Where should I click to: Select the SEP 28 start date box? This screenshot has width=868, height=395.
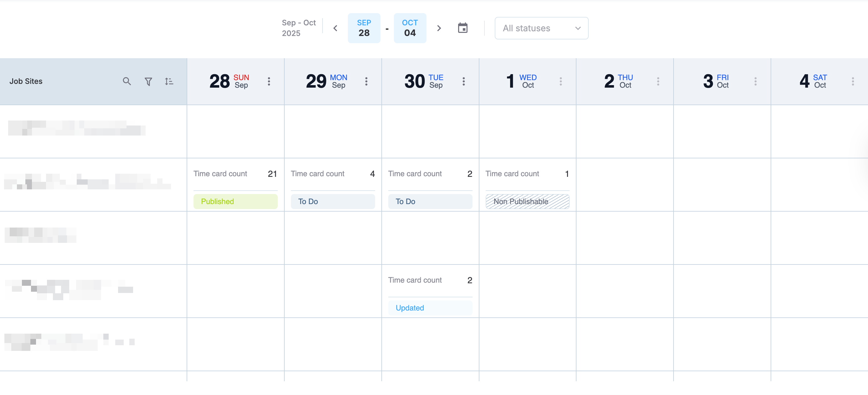364,28
